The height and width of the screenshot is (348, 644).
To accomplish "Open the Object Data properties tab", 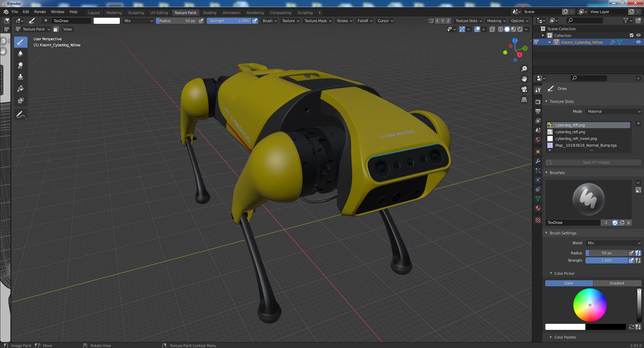I will tap(538, 199).
